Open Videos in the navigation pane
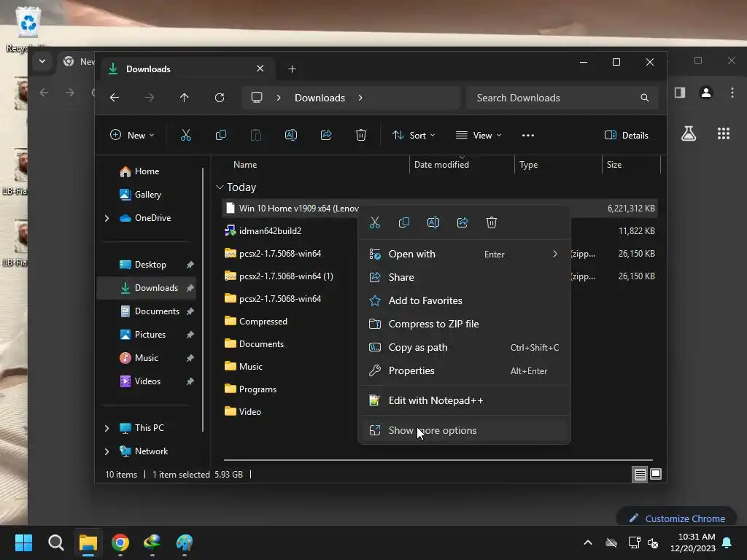 pos(147,381)
